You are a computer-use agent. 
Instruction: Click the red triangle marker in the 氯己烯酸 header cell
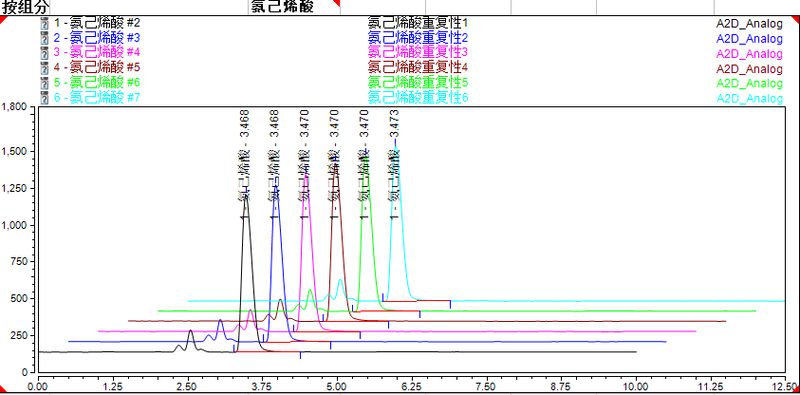(336, 3)
